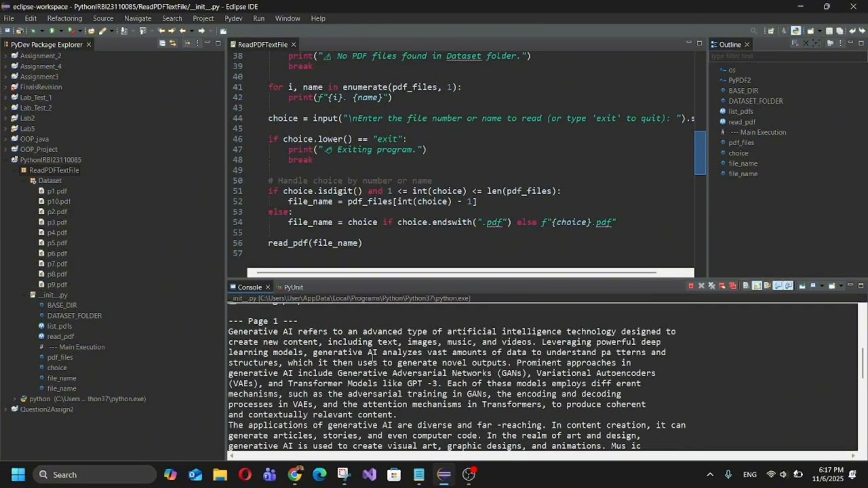Open Opera browser from taskbar

tap(245, 474)
